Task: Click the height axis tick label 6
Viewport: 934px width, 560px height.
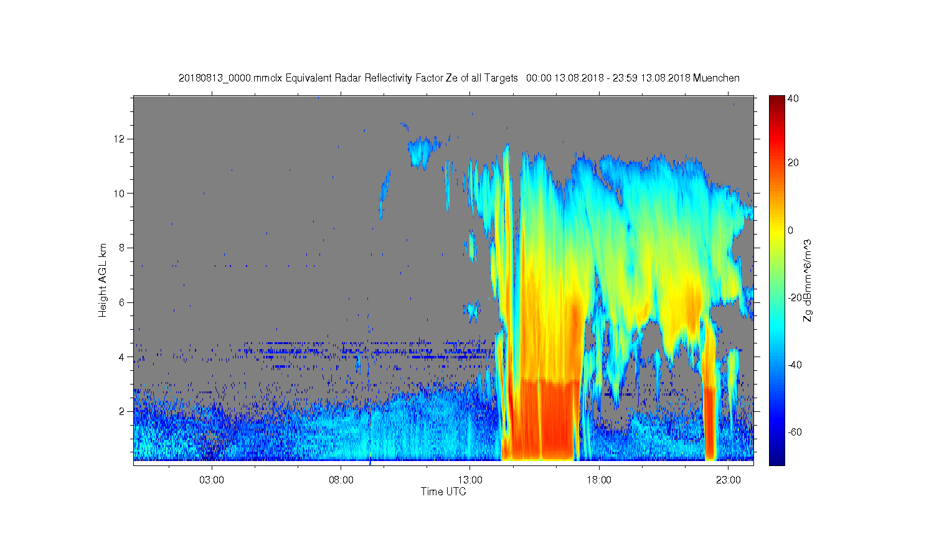Action: 123,302
